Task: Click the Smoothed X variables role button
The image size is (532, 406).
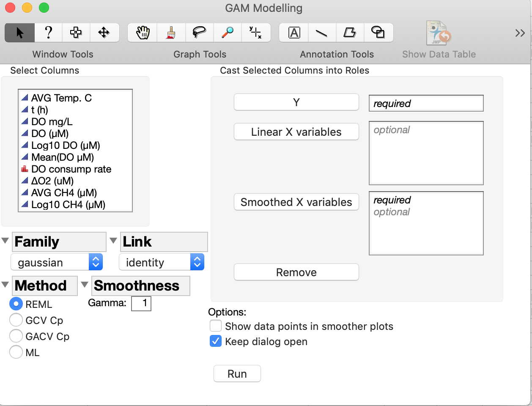Action: (x=296, y=202)
